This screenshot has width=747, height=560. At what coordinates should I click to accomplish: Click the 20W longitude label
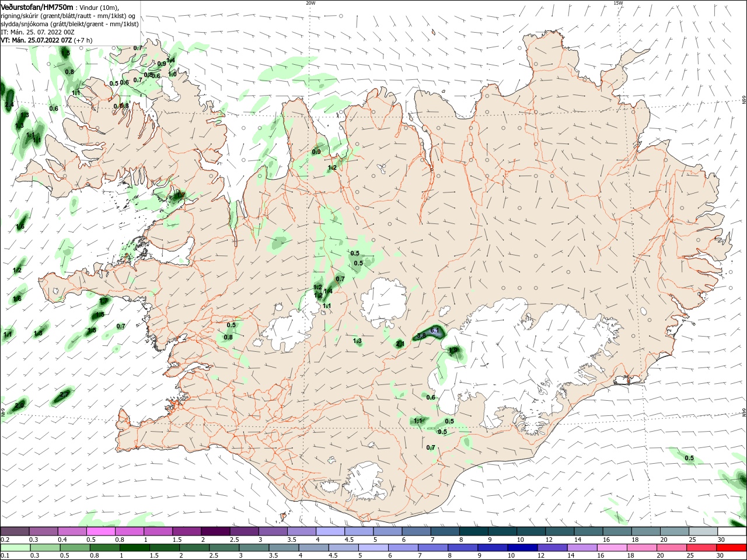[310, 3]
